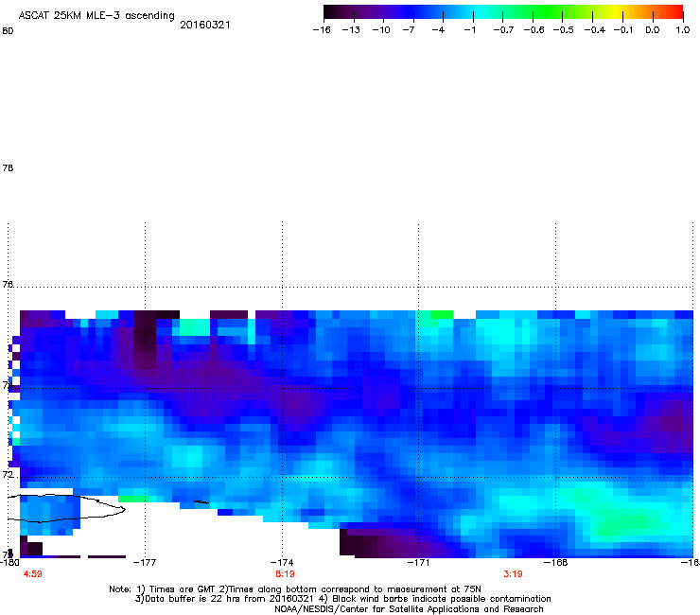Click the '-0.1' colorbar tick label
The height and width of the screenshot is (615, 700).
(623, 30)
